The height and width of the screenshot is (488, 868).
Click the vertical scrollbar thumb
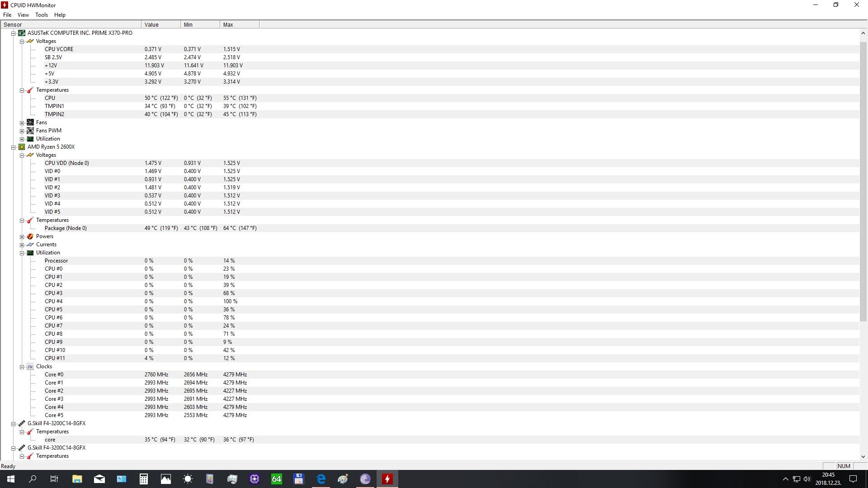pos(863,182)
